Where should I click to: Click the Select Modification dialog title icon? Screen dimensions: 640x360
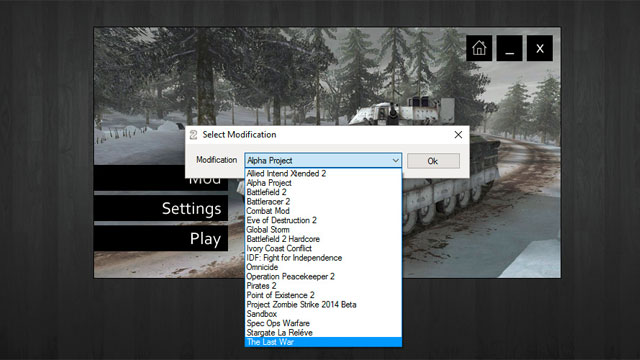193,135
